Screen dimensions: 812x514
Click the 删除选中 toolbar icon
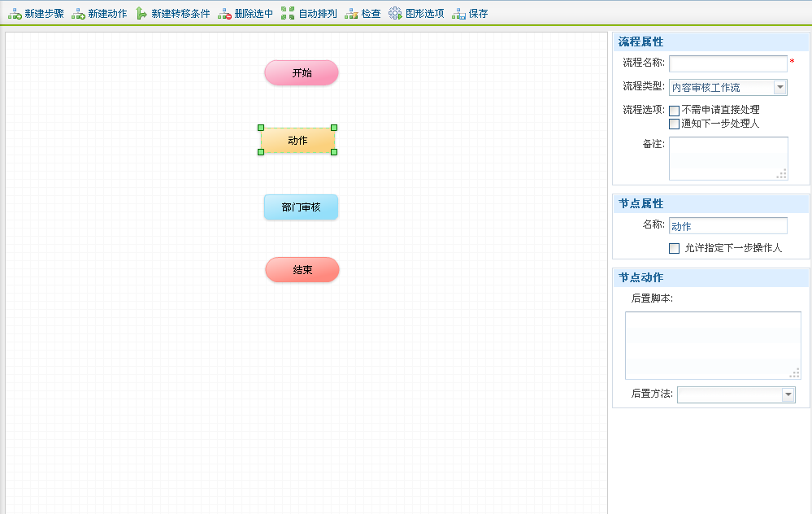pos(224,14)
